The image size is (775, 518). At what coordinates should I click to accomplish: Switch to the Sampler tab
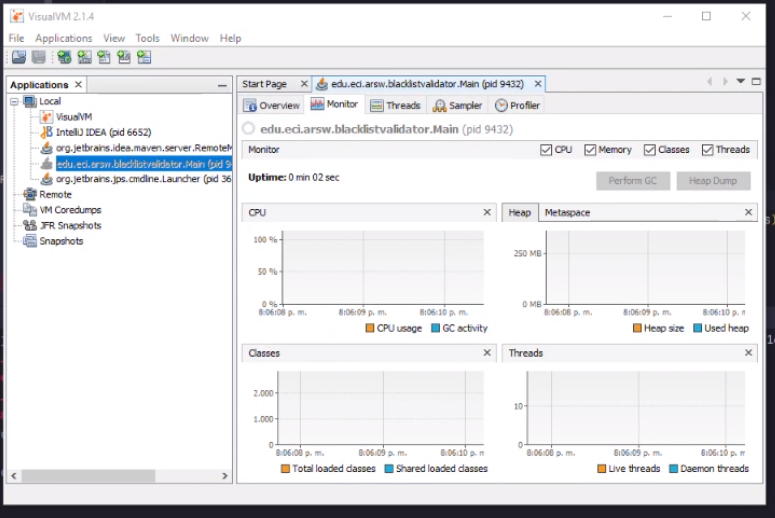pyautogui.click(x=457, y=105)
